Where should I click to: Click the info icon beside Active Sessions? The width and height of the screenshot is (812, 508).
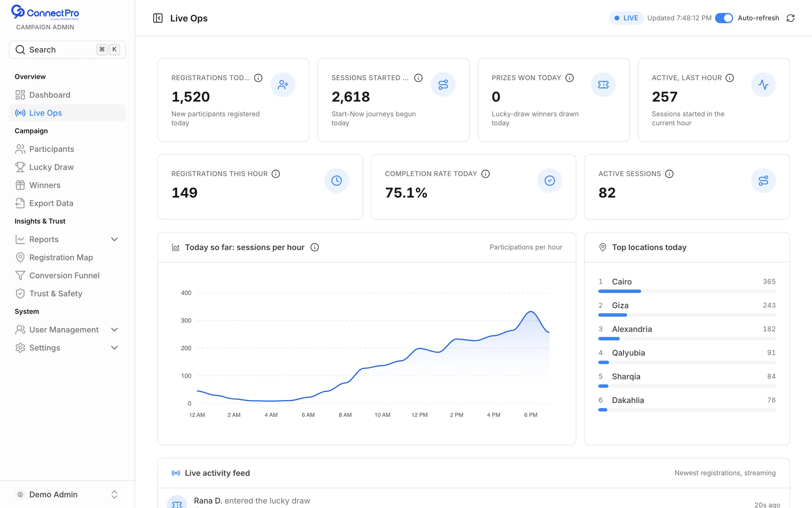coord(669,174)
